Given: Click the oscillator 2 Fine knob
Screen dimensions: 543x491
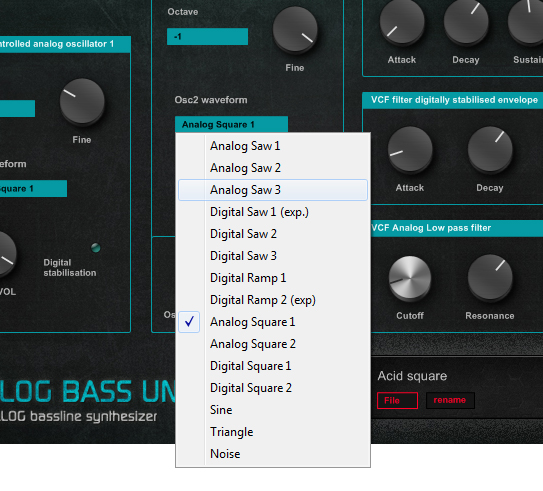Looking at the screenshot, I should point(295,29).
